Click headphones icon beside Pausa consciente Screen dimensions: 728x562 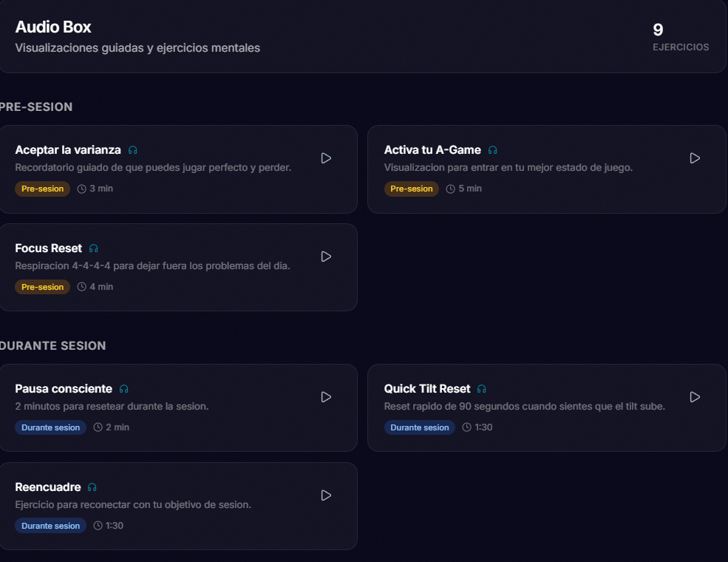click(x=124, y=389)
